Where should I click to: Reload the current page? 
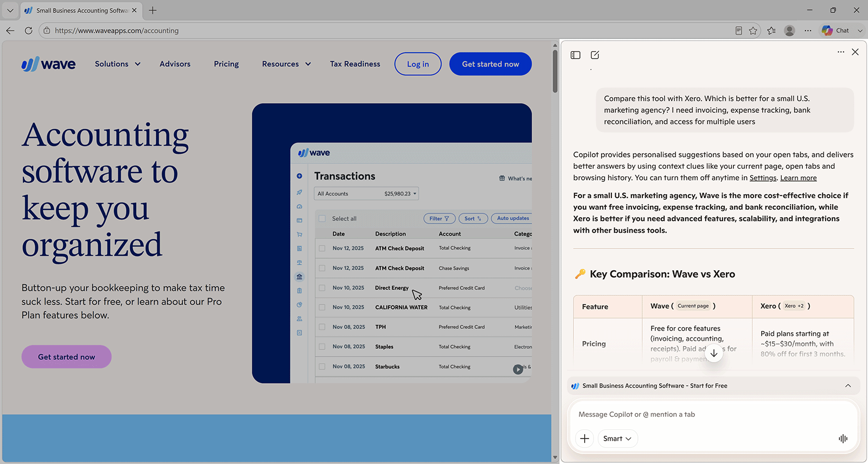click(x=28, y=30)
